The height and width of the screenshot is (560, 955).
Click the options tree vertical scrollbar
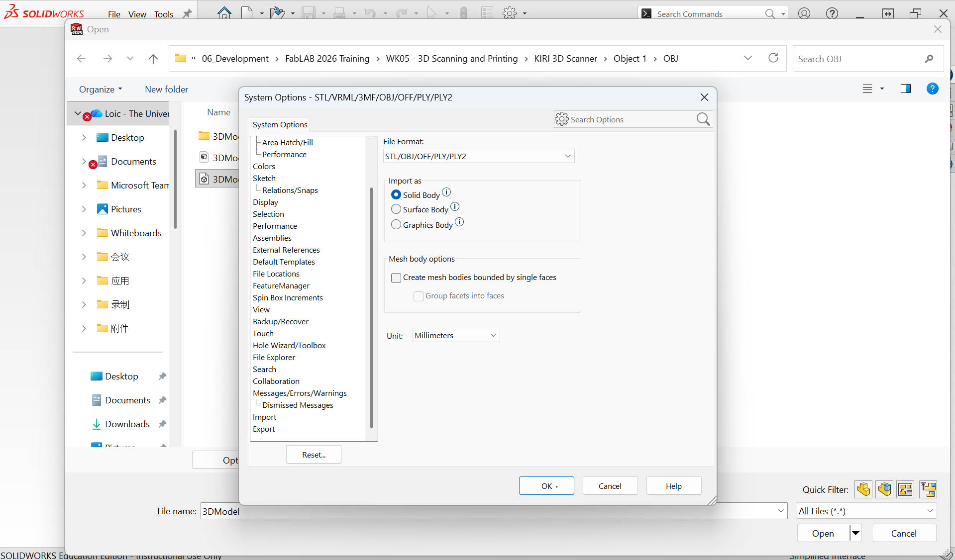point(371,307)
